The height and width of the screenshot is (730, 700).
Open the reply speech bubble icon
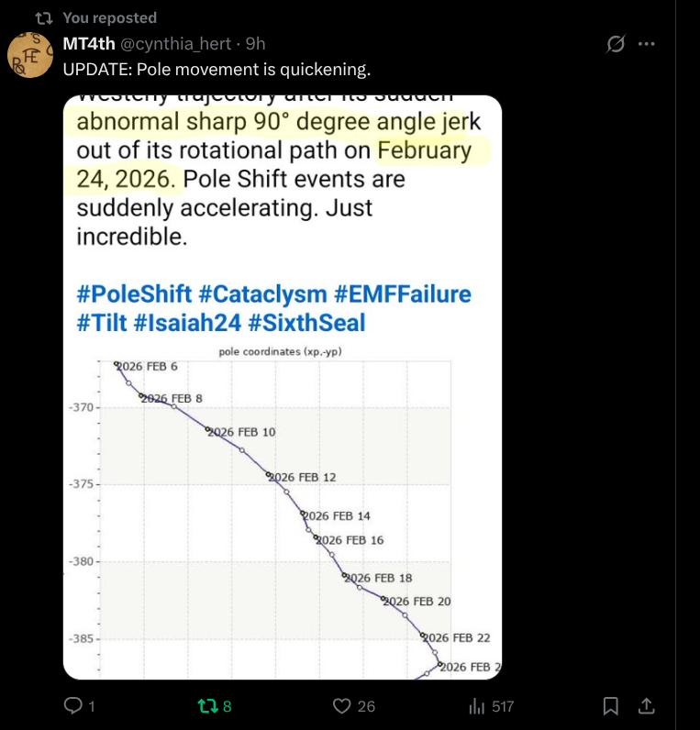click(x=72, y=706)
